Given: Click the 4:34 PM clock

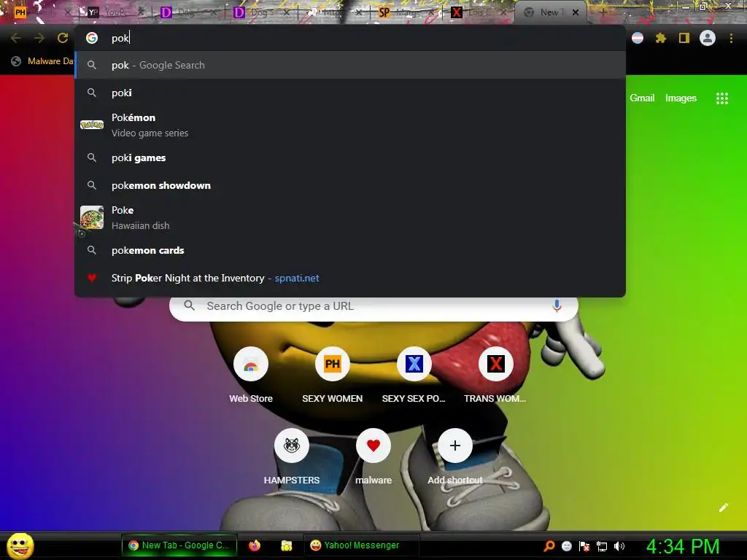Looking at the screenshot, I should pyautogui.click(x=683, y=546).
